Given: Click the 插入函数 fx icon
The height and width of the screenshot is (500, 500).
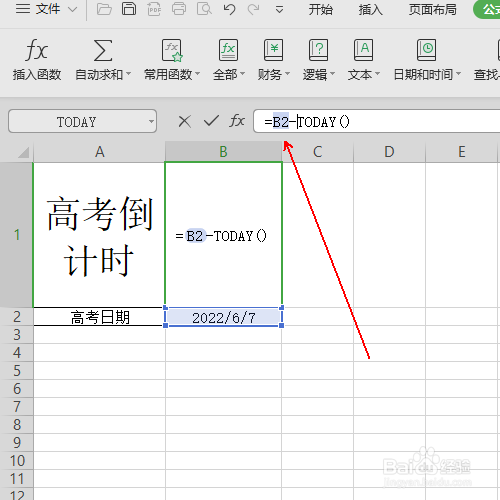Looking at the screenshot, I should click(37, 50).
